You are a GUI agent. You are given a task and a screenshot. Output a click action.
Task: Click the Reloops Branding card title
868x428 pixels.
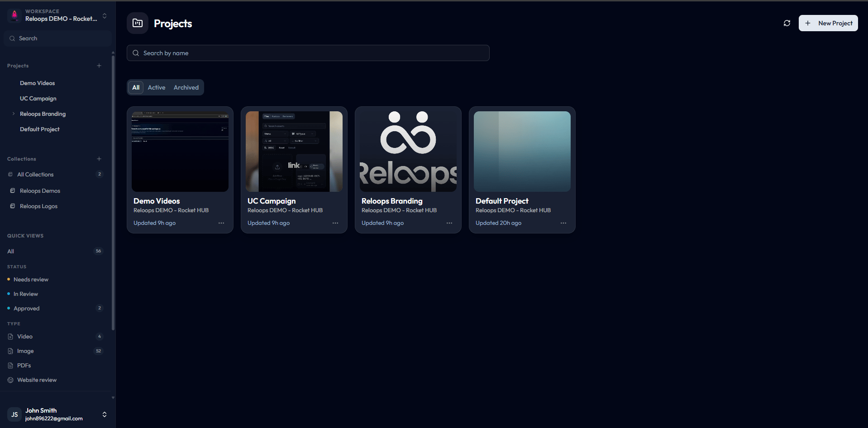[x=392, y=201]
